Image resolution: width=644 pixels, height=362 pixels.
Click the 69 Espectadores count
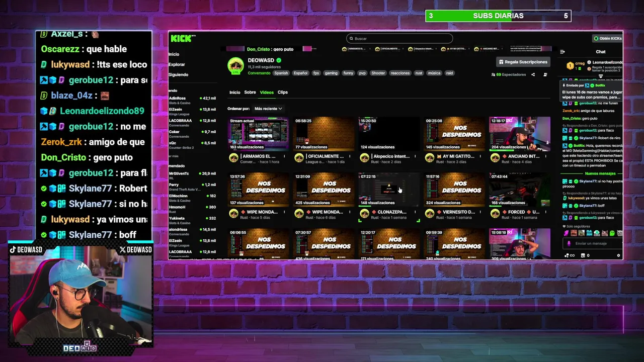pyautogui.click(x=511, y=74)
